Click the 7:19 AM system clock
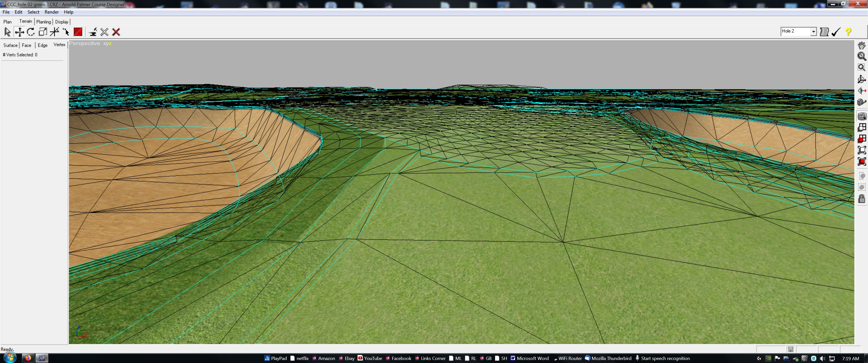Image resolution: width=868 pixels, height=363 pixels. tap(850, 358)
